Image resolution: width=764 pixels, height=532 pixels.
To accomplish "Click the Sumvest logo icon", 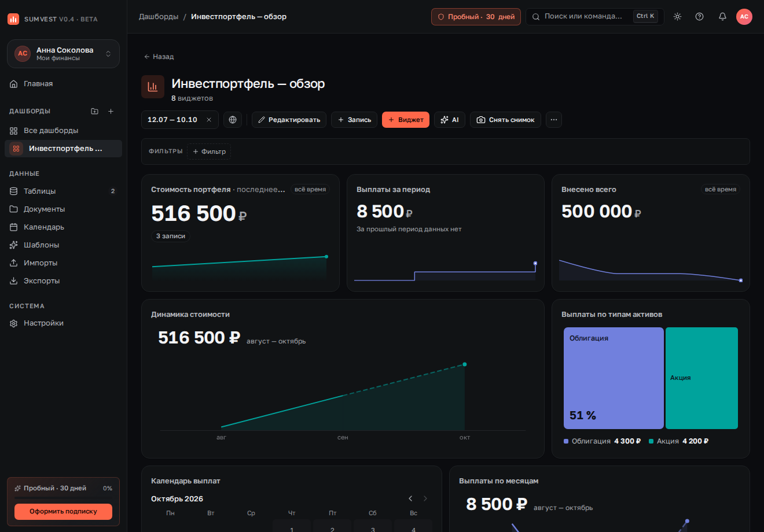I will pyautogui.click(x=13, y=19).
